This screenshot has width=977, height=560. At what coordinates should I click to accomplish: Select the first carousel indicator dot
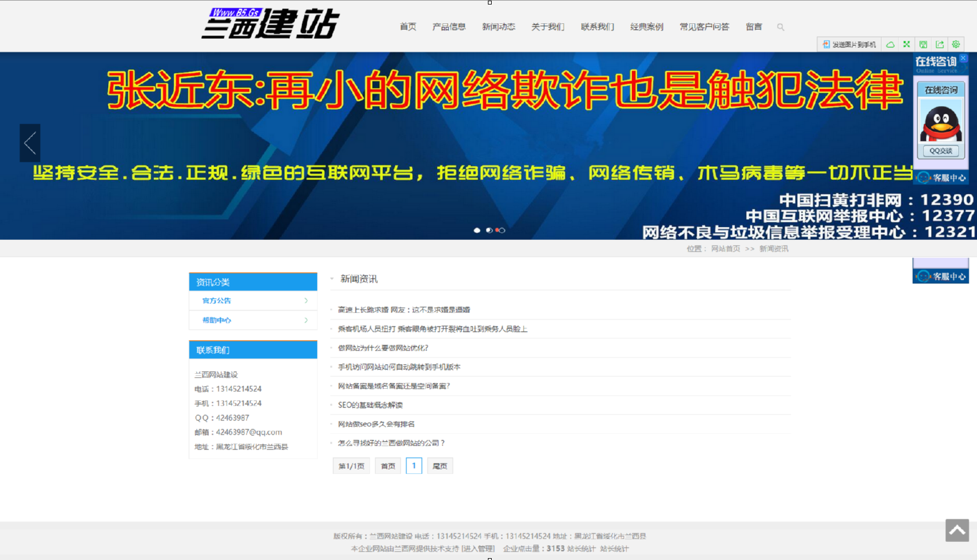click(478, 230)
